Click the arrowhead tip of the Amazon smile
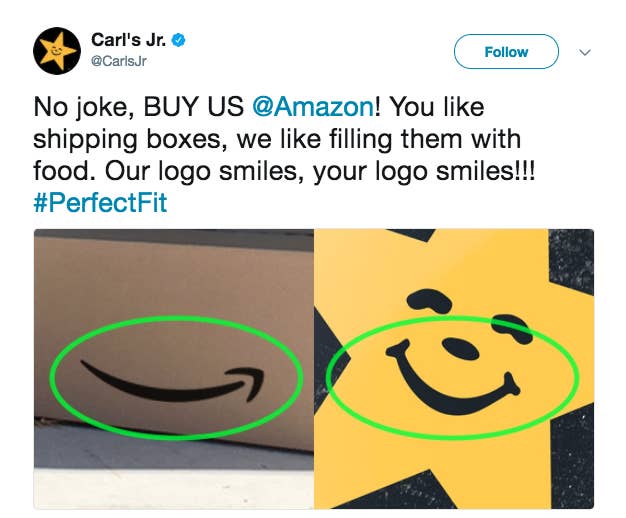Viewport: 626px width, 518px height. 247,384
